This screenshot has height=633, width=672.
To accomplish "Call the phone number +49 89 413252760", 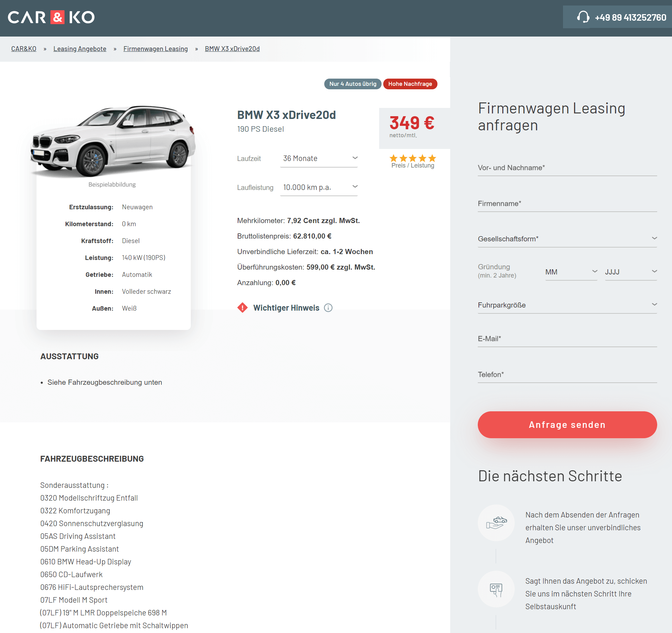I will click(x=631, y=18).
